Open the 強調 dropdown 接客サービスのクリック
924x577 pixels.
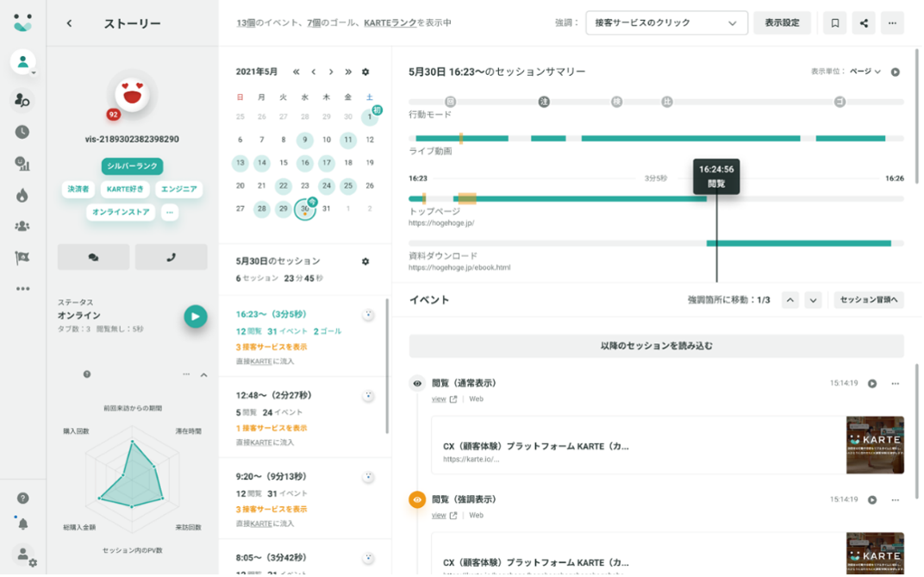tap(666, 23)
